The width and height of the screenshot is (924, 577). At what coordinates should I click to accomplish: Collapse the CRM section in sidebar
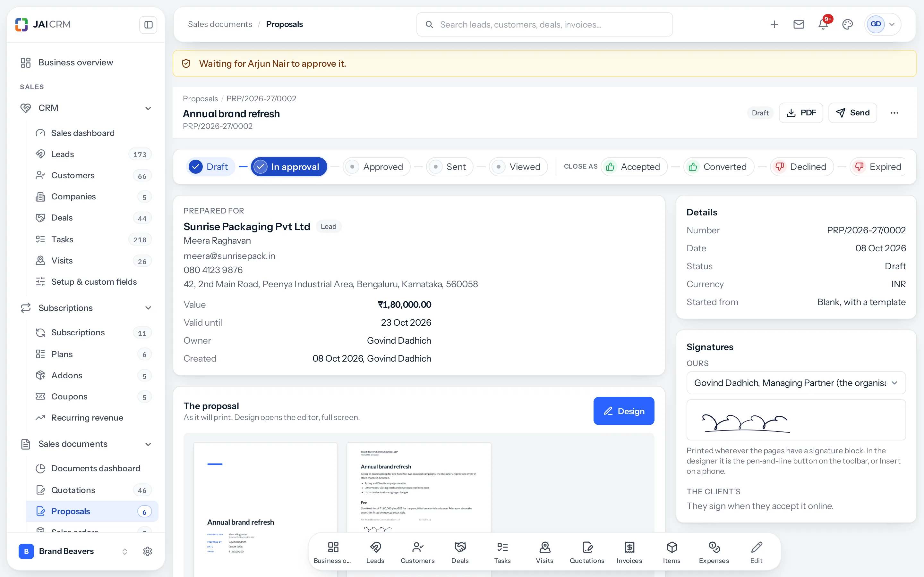tap(148, 108)
